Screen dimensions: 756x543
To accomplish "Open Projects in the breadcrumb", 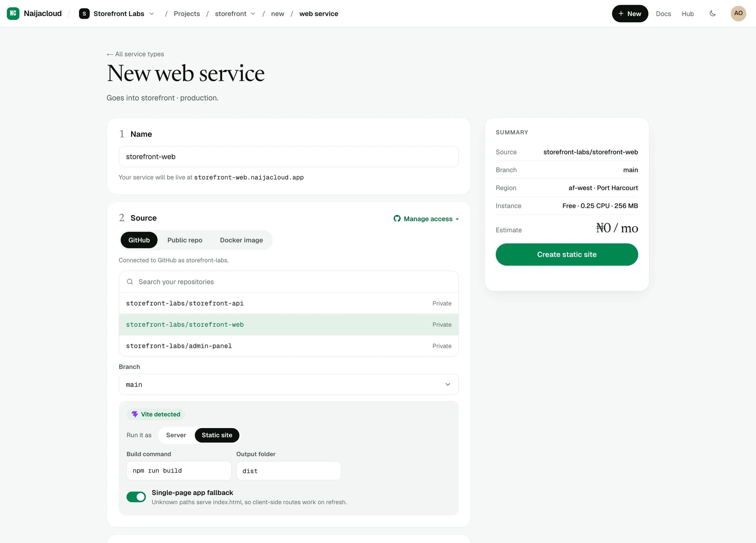I will coord(187,14).
